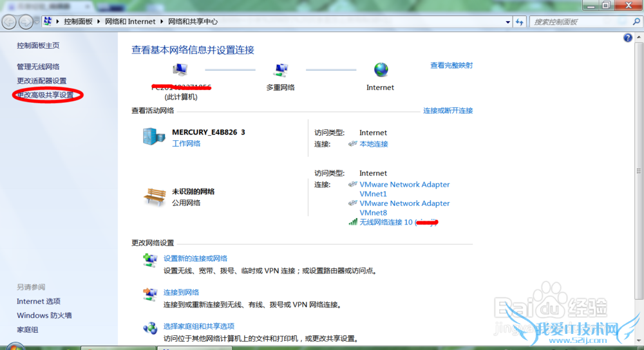Click the magnifier search icon

[x=636, y=21]
